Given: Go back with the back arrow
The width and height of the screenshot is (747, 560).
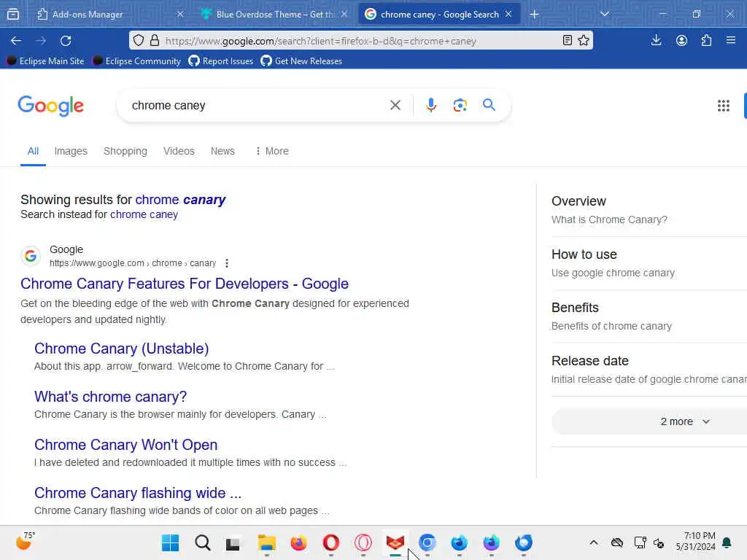Looking at the screenshot, I should point(16,41).
